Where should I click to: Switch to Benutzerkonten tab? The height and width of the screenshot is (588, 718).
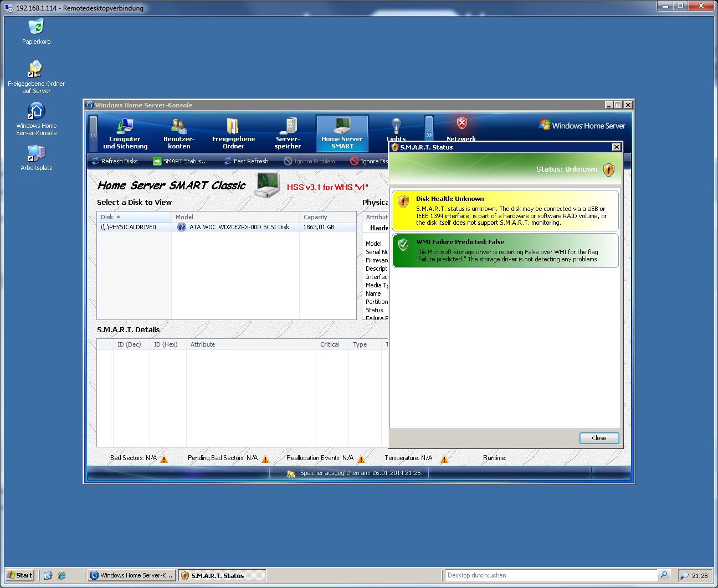click(x=179, y=133)
